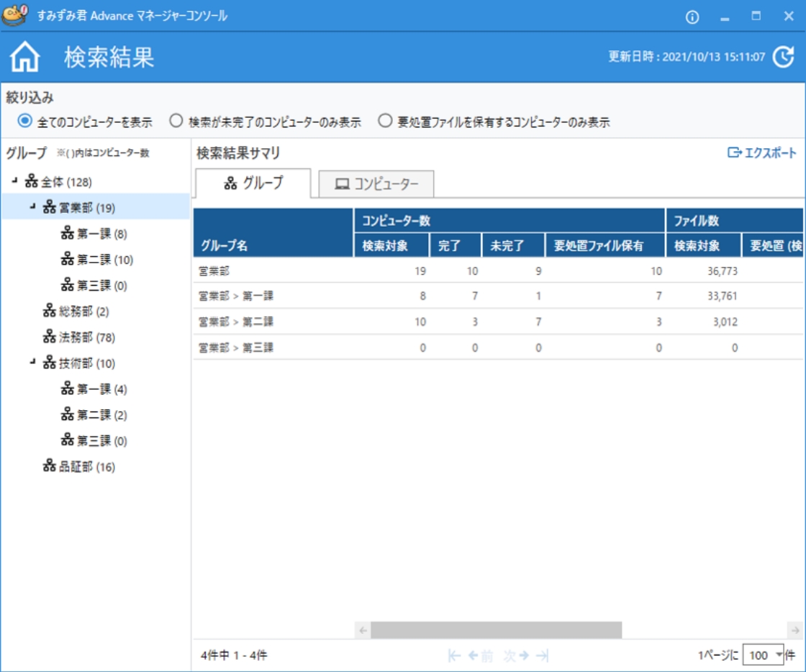Click the 4件中 1 - 4件 status text

[234, 655]
